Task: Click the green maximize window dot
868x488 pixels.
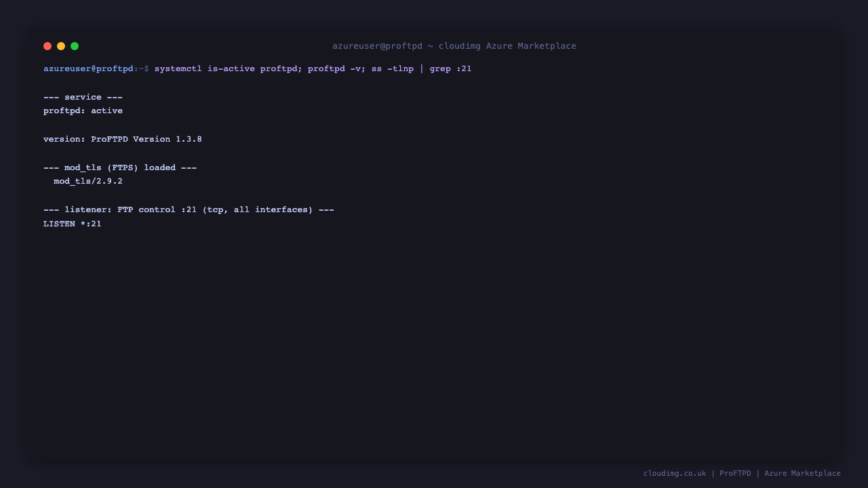Action: [x=75, y=46]
